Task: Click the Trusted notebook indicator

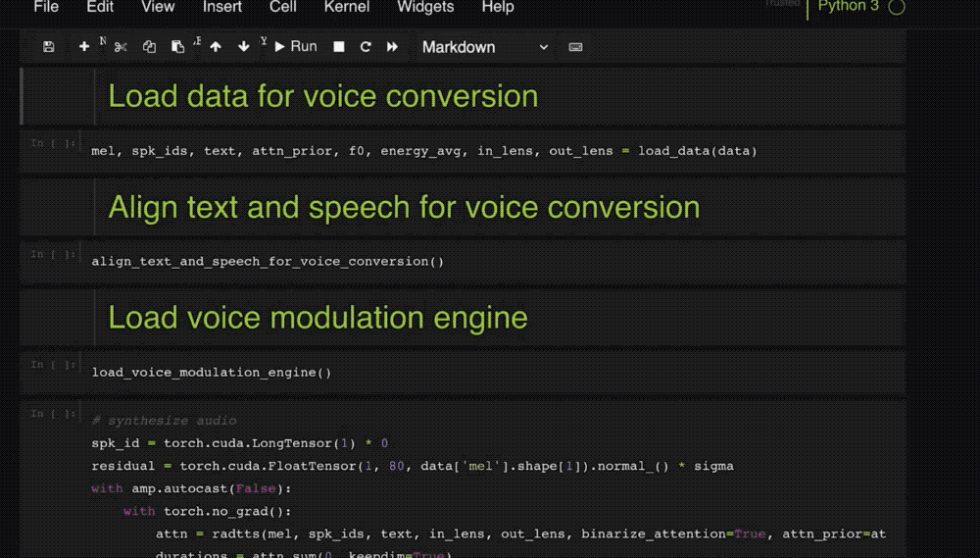Action: (782, 4)
